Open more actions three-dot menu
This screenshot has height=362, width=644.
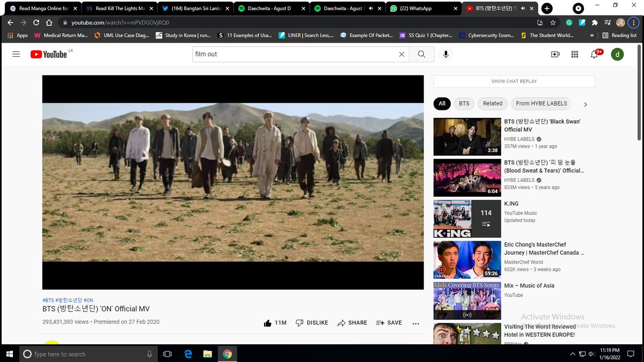click(x=415, y=323)
